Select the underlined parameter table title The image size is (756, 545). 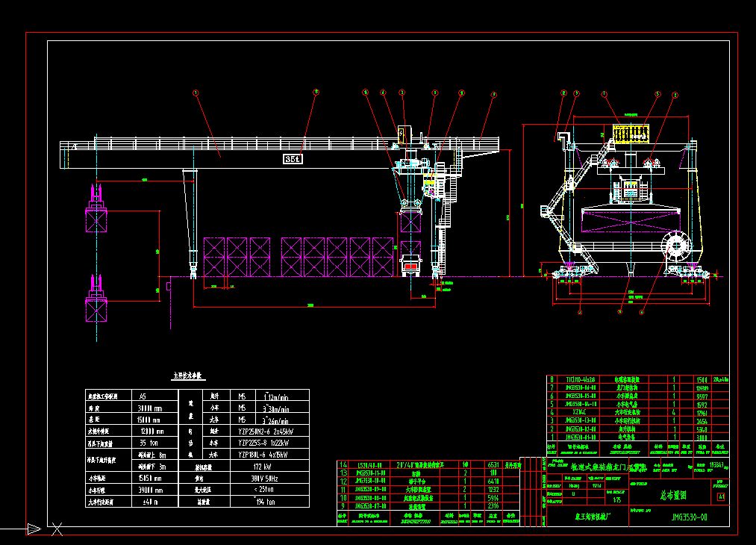[189, 376]
